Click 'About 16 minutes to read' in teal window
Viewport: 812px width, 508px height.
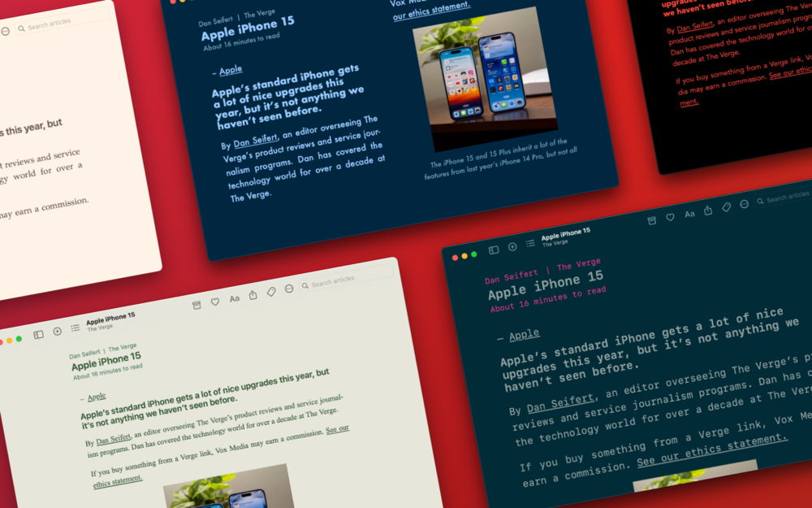point(548,299)
